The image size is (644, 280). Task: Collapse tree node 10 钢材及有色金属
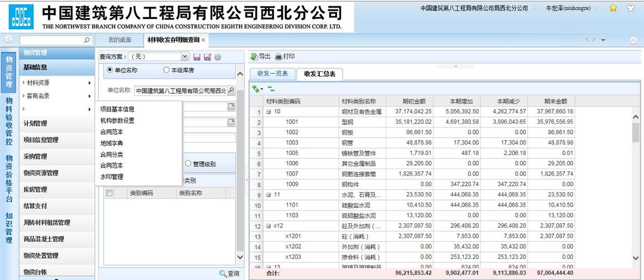click(268, 111)
